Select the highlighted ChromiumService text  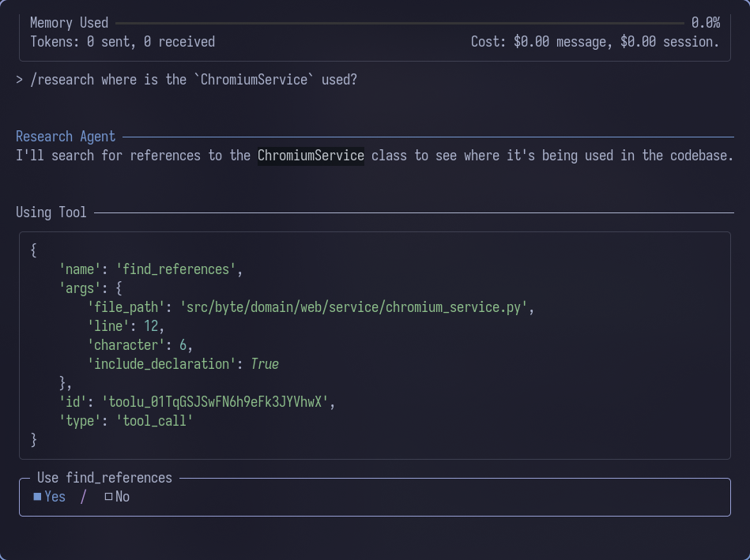(x=310, y=155)
